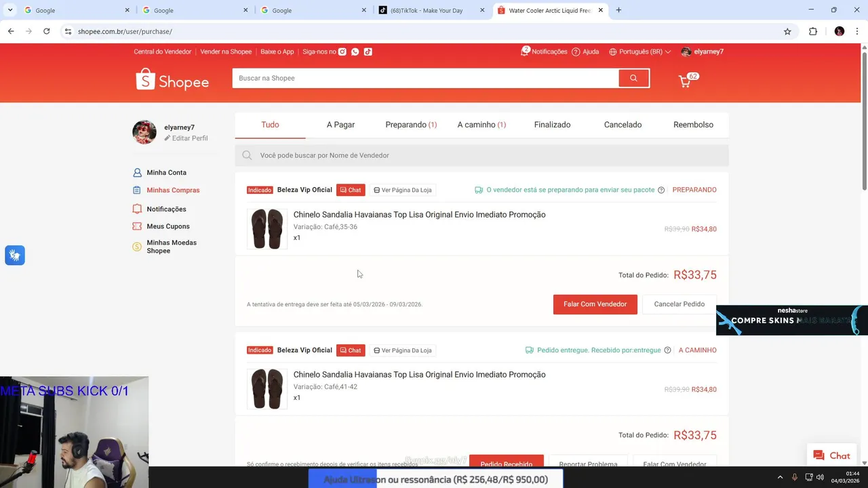
Task: Switch to the TikTok browser tab
Action: point(431,10)
